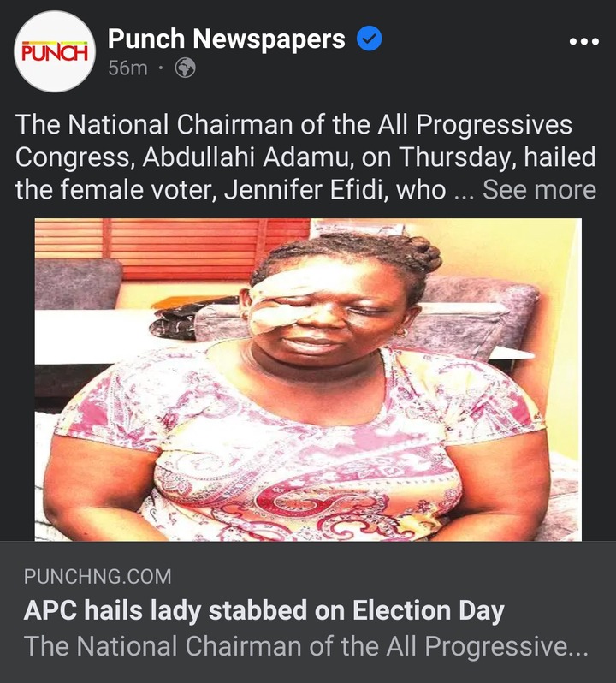Open the Punch logo profile picture
This screenshot has width=616, height=683.
click(55, 52)
